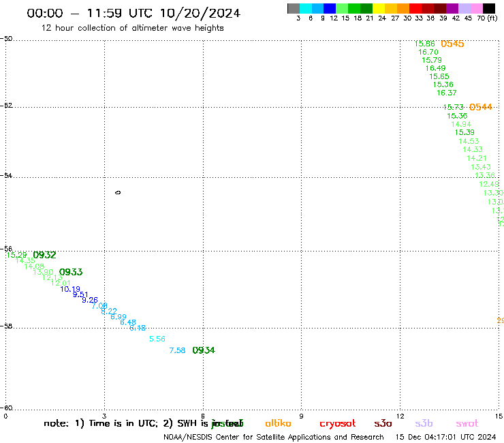Click the (ft) unit label on the scale
Image resolution: width=504 pixels, height=443 pixels.
[492, 18]
